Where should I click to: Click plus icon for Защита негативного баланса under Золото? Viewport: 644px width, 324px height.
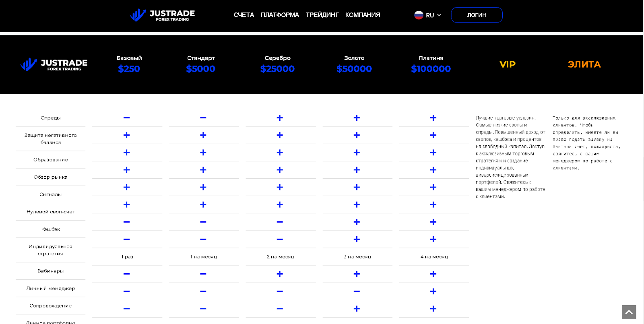tap(357, 135)
